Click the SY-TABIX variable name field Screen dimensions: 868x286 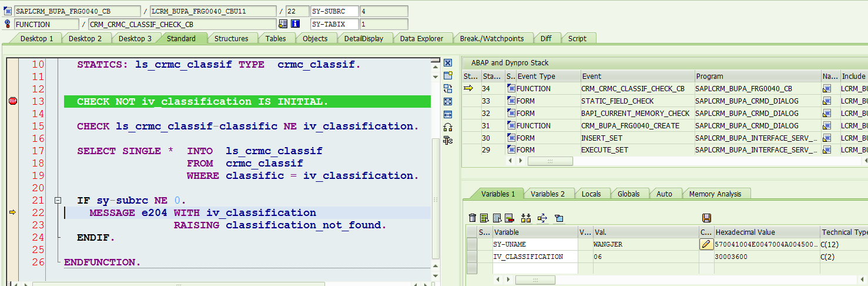[x=334, y=24]
